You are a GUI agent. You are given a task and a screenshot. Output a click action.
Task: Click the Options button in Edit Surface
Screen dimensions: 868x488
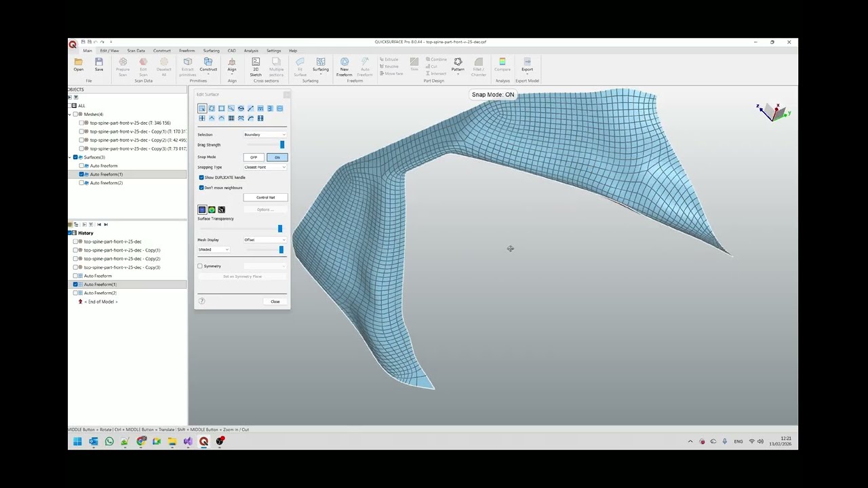(x=265, y=209)
